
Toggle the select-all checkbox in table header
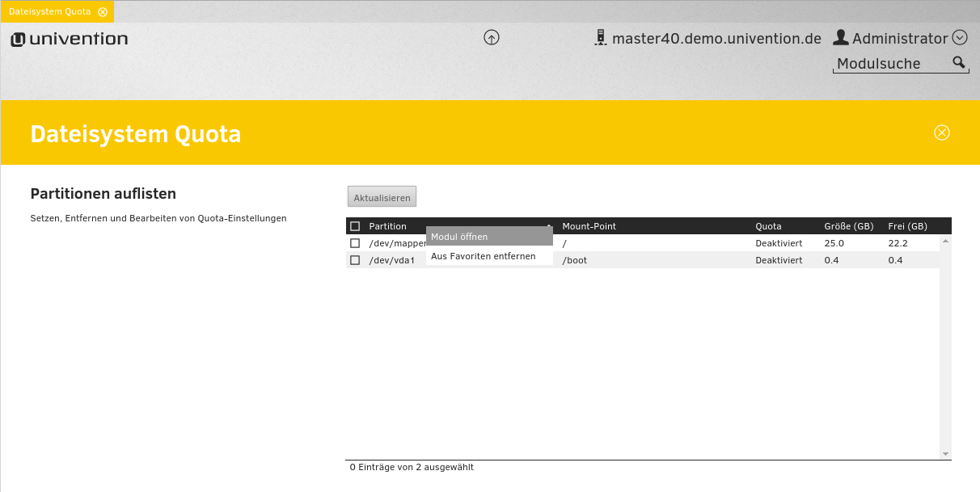(x=355, y=226)
